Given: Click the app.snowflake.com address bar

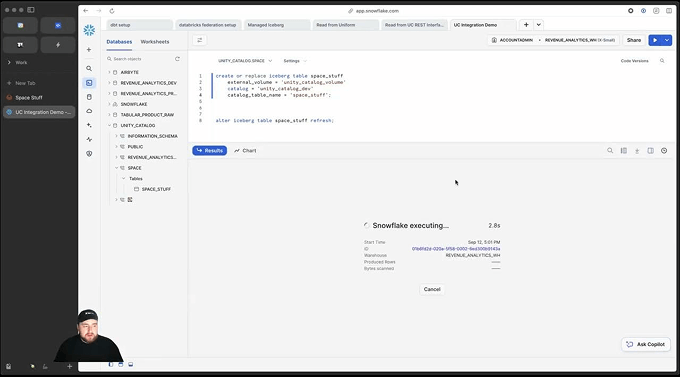Looking at the screenshot, I should (x=373, y=11).
